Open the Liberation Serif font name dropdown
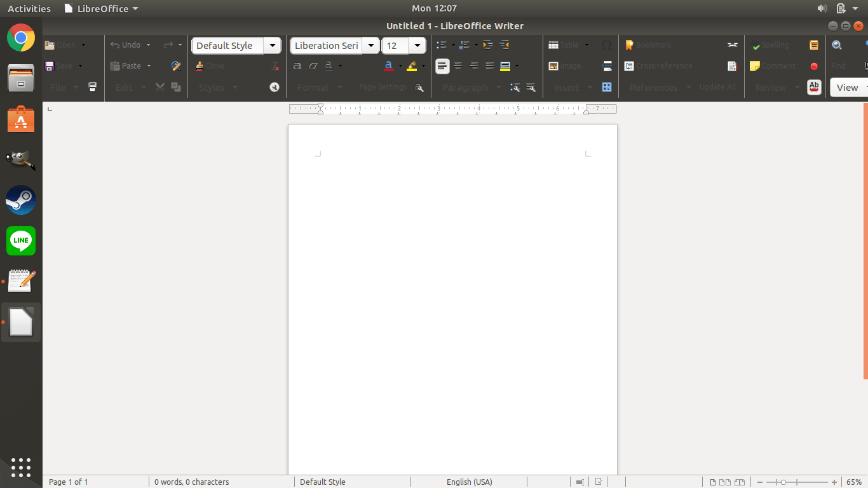This screenshot has width=868, height=488. click(x=371, y=45)
